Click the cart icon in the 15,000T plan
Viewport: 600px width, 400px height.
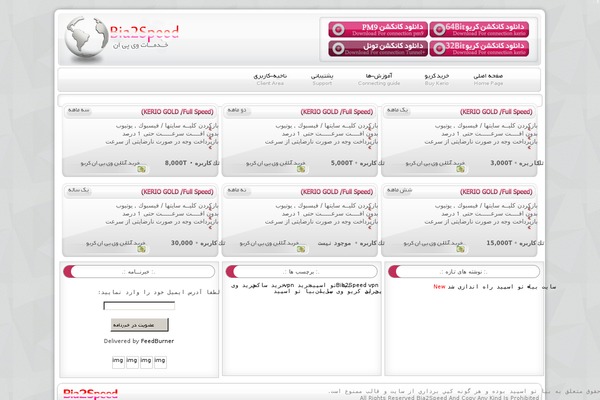pos(460,249)
